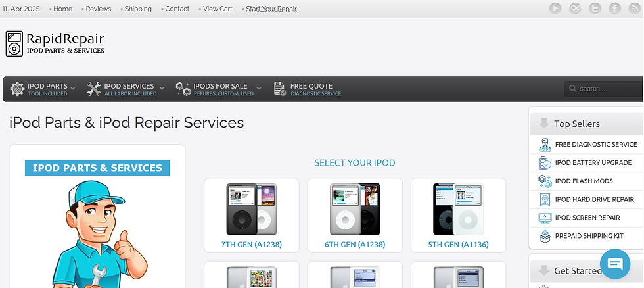The height and width of the screenshot is (288, 644).
Task: Click the arrow icon beside Top Sellers
Action: coord(544,124)
